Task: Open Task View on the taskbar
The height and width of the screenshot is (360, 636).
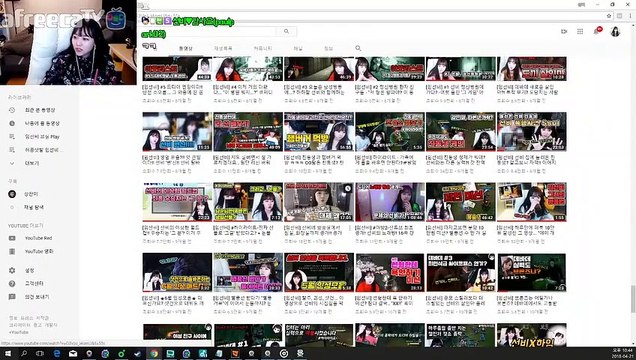Action: tap(40, 354)
